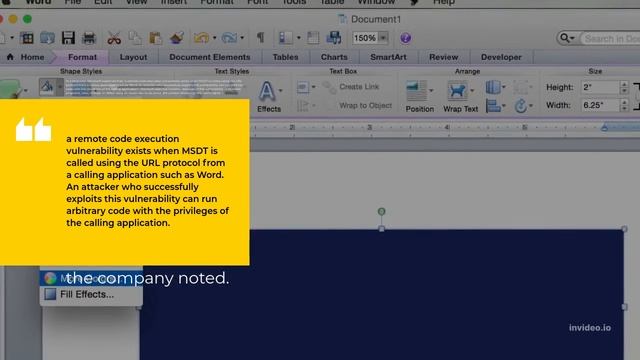The width and height of the screenshot is (640, 360).
Task: Open the sidebar options arrow
Action: (x=299, y=38)
